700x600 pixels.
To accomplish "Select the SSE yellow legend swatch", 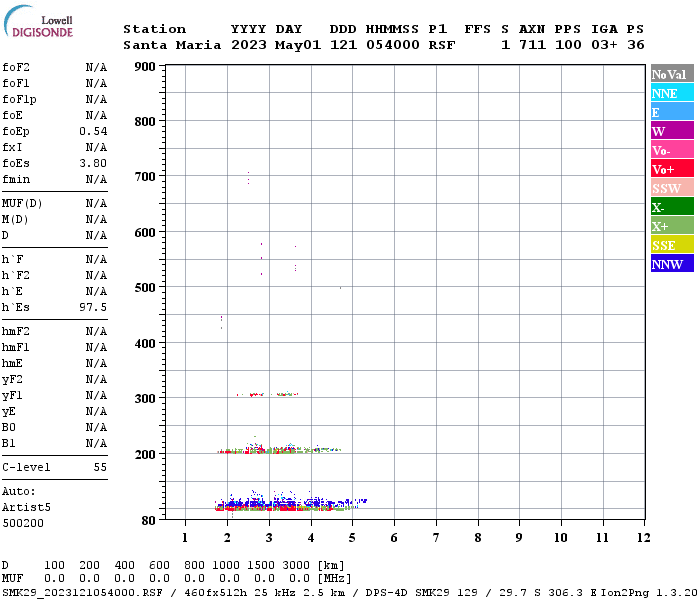I will (672, 245).
